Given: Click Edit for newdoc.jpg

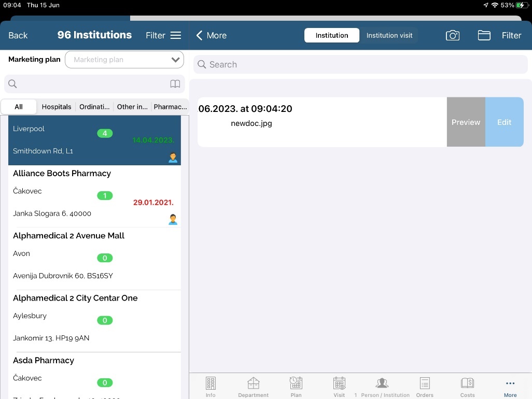Looking at the screenshot, I should (x=504, y=122).
